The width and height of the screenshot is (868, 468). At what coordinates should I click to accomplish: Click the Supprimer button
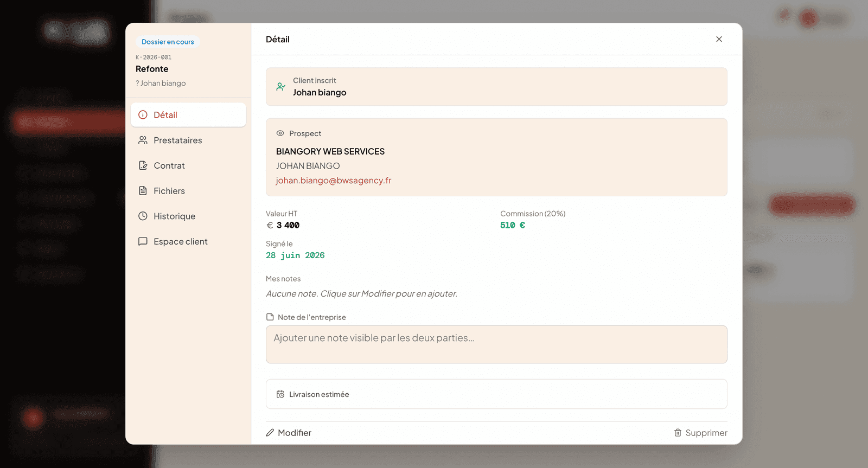click(700, 433)
